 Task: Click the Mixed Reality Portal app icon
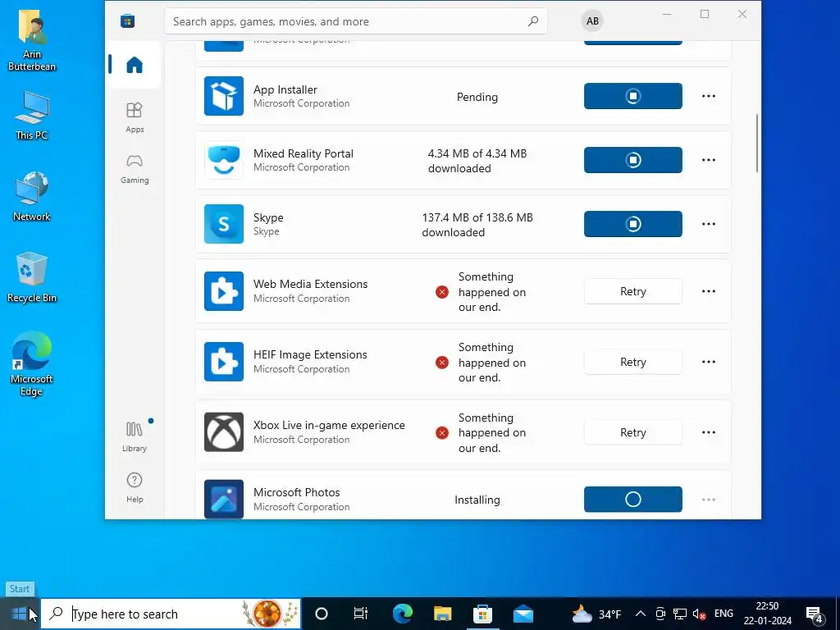coord(224,160)
